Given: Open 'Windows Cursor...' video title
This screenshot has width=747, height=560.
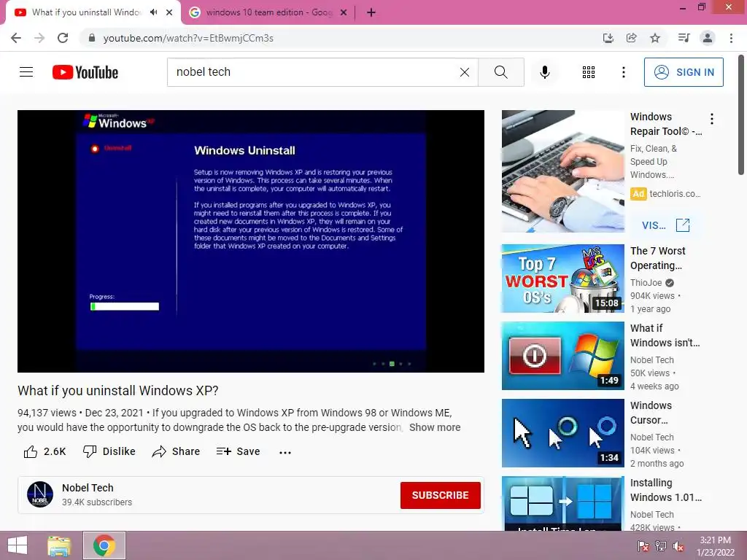Looking at the screenshot, I should tap(651, 413).
